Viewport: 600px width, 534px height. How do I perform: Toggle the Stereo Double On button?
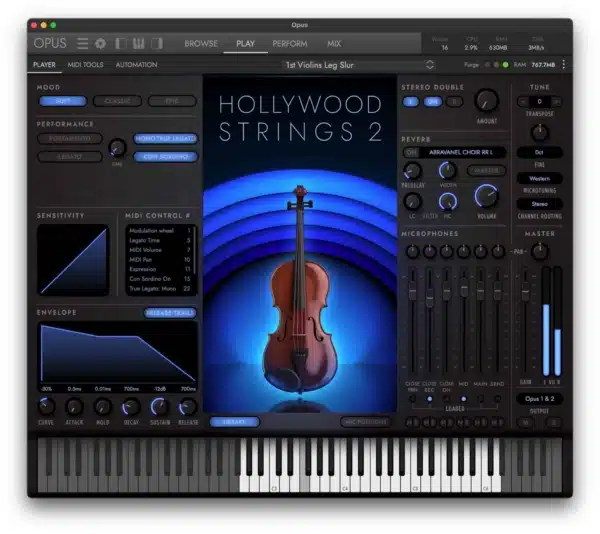click(433, 101)
